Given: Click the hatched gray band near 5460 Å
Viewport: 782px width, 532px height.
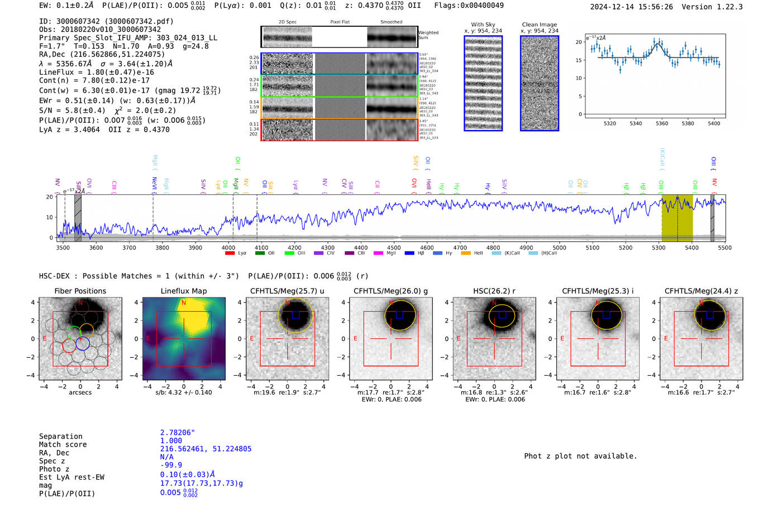Looking at the screenshot, I should (712, 218).
